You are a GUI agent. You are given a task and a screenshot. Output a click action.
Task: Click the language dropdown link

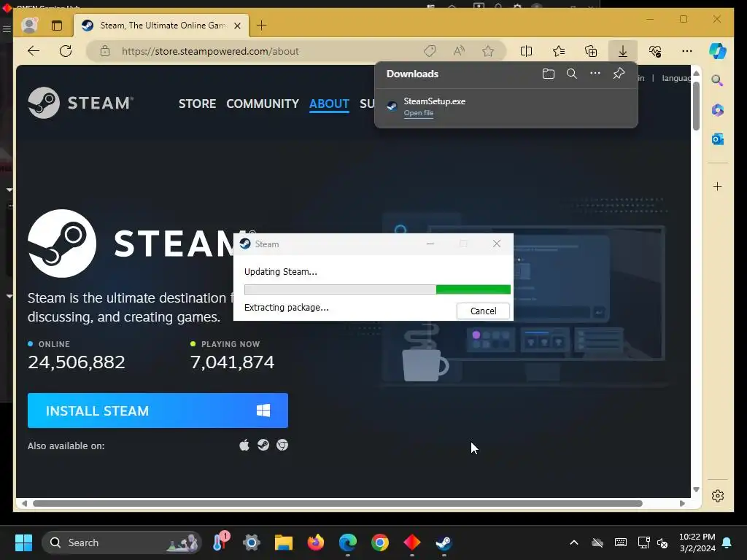676,78
